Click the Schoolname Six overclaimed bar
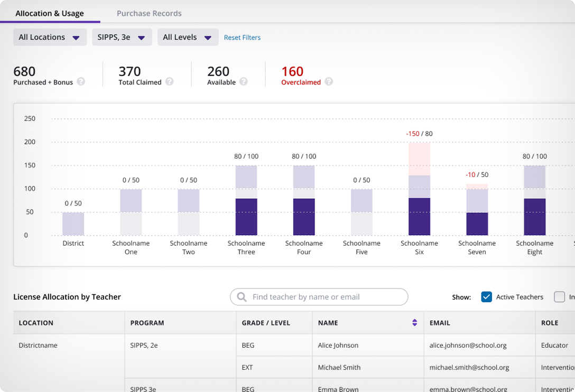Screen dimensions: 575x392 [419, 158]
